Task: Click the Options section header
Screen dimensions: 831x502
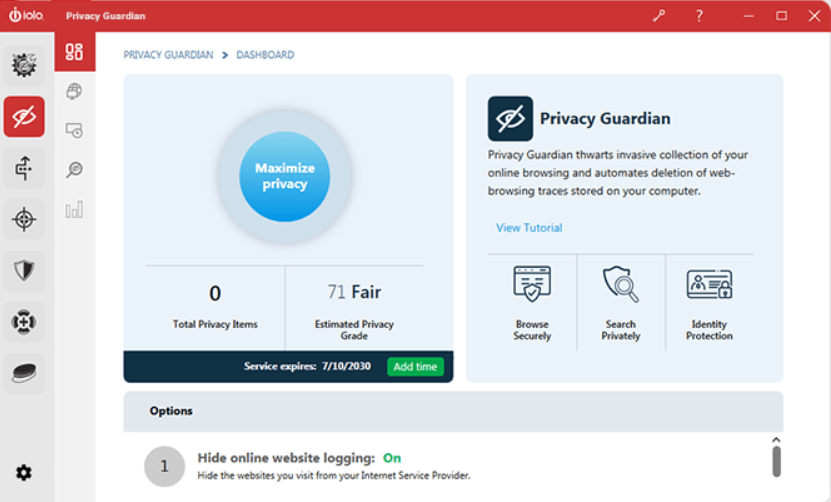Action: [x=453, y=411]
